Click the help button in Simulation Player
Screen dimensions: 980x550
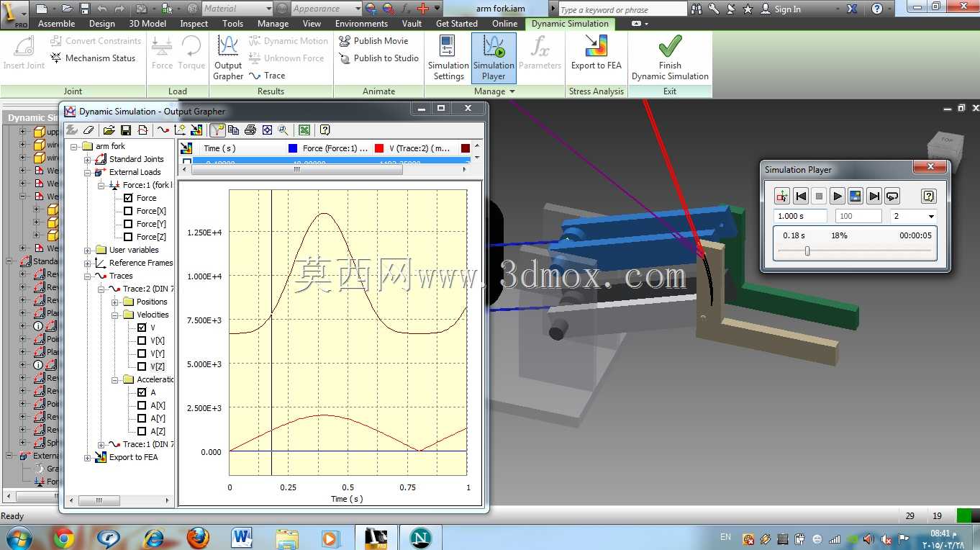[x=929, y=196]
